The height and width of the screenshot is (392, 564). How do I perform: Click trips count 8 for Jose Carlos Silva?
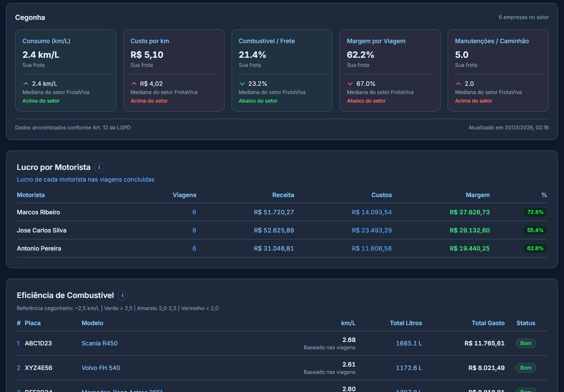[x=194, y=230]
